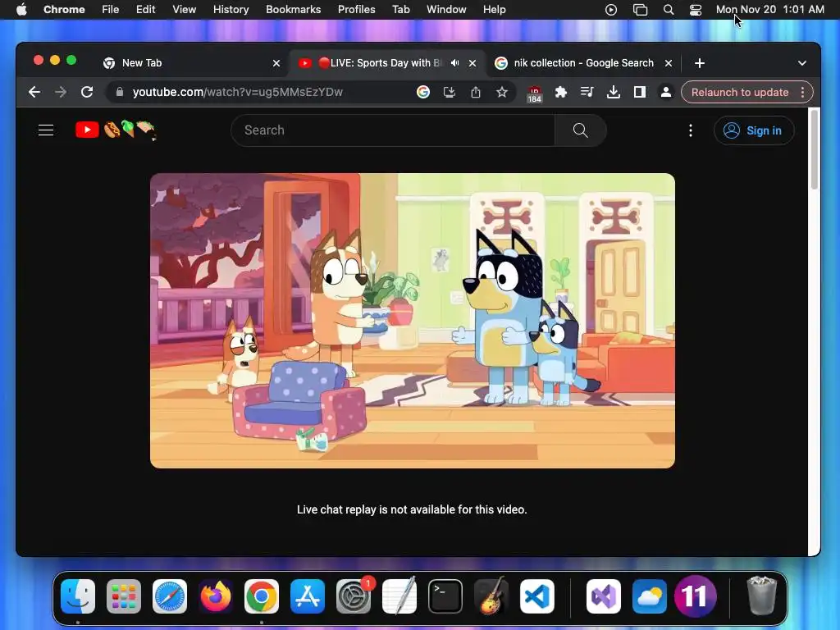The height and width of the screenshot is (630, 840).
Task: Open the Window menu
Action: click(x=446, y=10)
